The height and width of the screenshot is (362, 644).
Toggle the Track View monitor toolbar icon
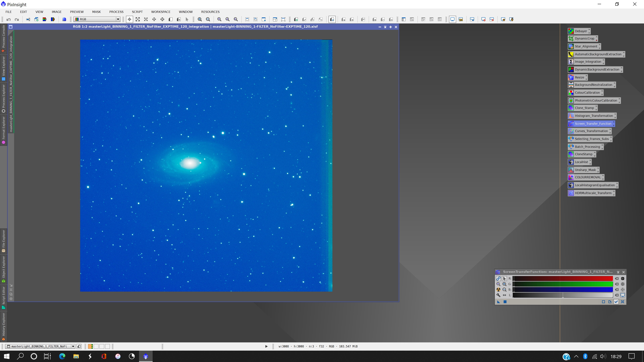tap(452, 19)
